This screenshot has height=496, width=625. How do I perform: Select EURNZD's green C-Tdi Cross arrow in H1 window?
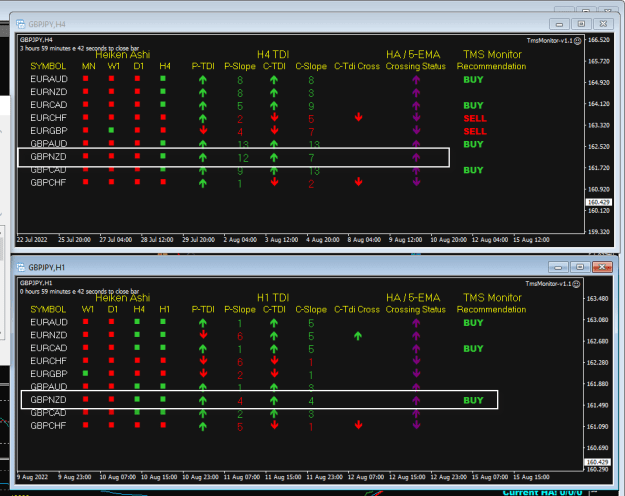tap(358, 336)
